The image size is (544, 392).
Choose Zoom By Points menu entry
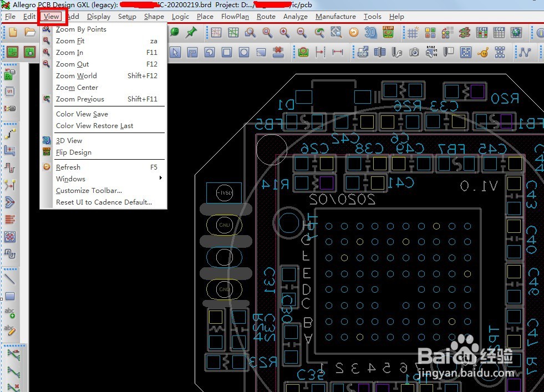[103, 29]
